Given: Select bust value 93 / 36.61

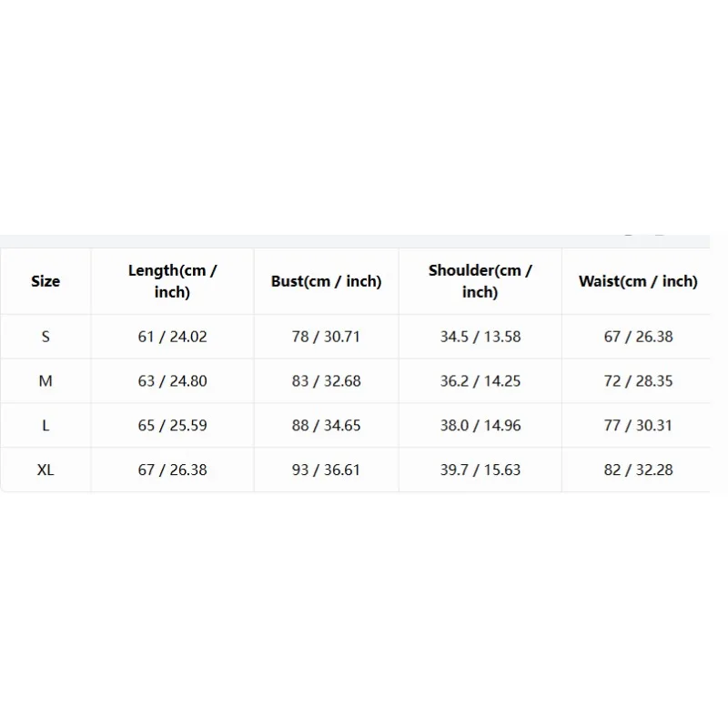Looking at the screenshot, I should [x=326, y=470].
